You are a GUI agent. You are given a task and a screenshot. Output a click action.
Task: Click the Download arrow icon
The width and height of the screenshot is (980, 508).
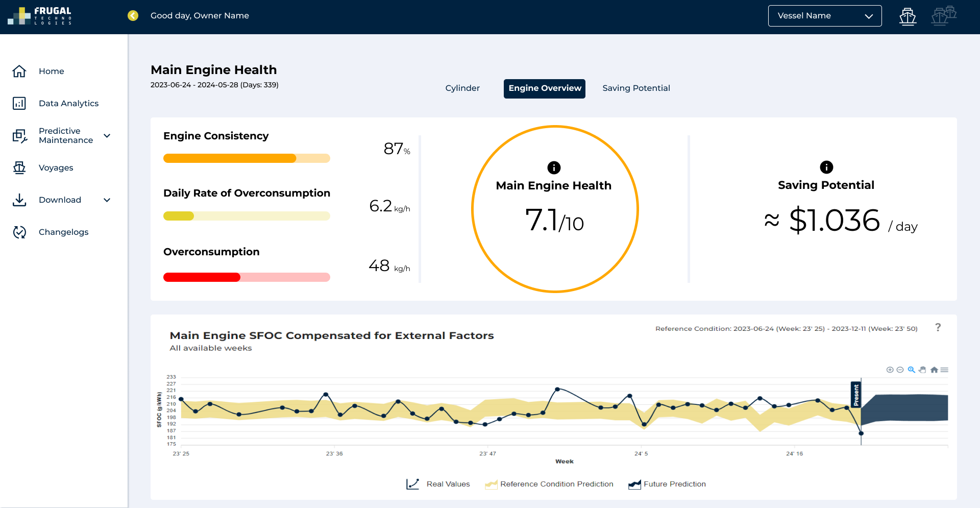(19, 200)
